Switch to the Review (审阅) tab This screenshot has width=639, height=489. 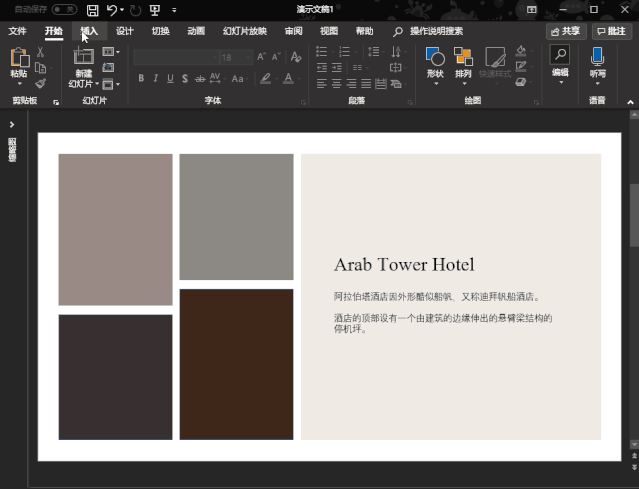click(x=293, y=31)
